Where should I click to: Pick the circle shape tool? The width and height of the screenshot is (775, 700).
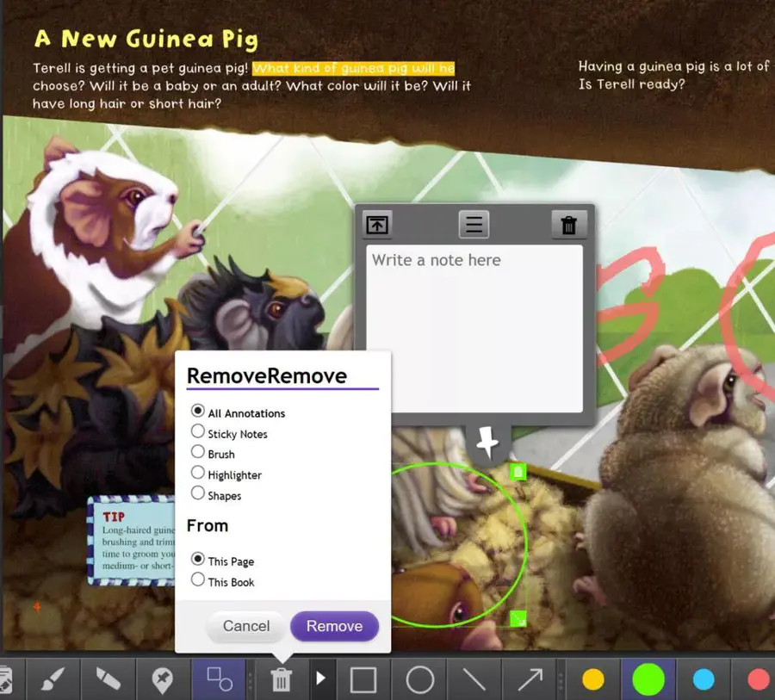(x=419, y=680)
